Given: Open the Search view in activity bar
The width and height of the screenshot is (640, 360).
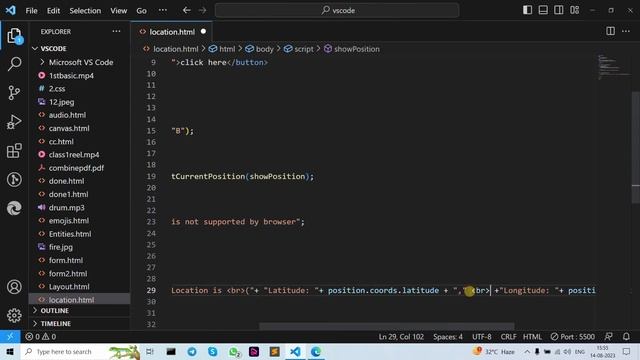Looking at the screenshot, I should [x=14, y=64].
